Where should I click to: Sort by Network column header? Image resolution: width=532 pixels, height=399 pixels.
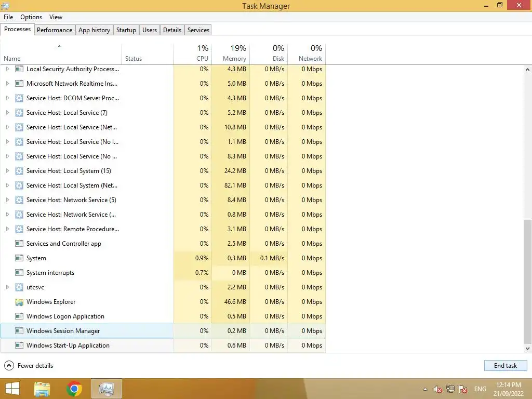(307, 54)
